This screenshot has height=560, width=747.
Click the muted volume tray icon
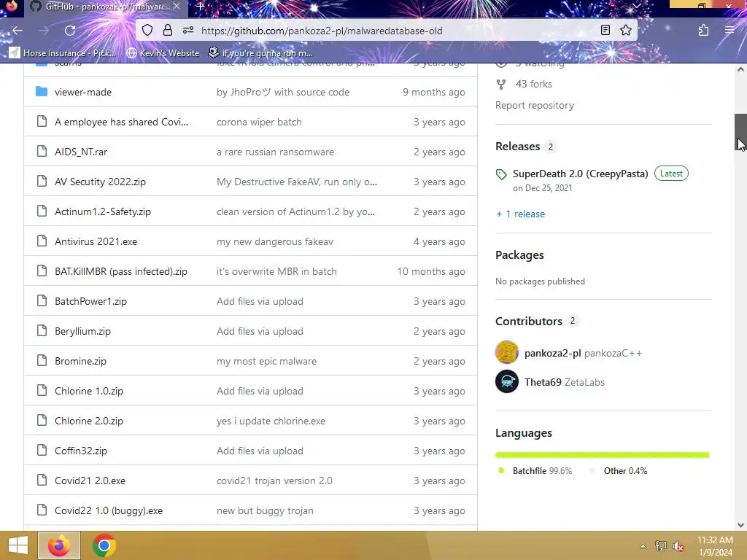pyautogui.click(x=678, y=546)
